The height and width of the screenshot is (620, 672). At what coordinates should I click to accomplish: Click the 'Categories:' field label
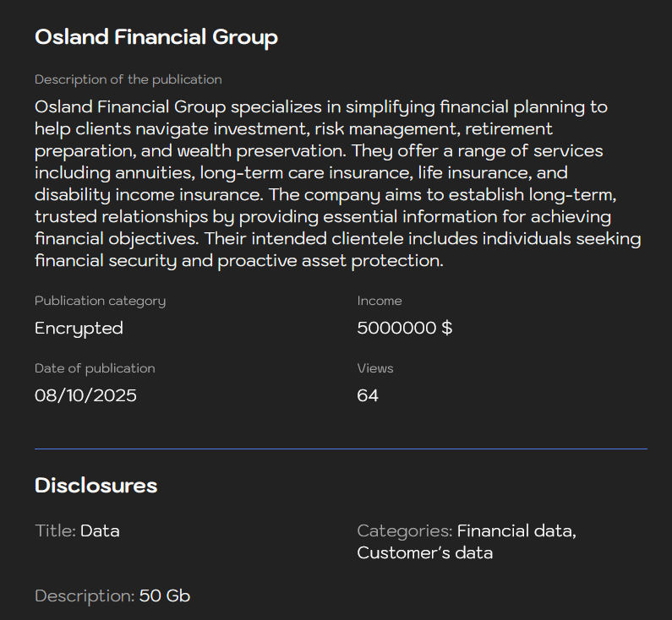coord(404,531)
